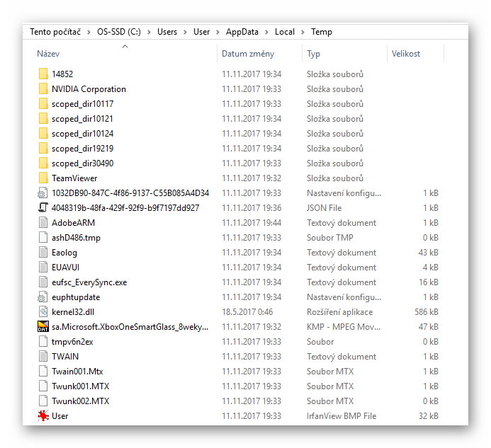Click IrfanView BMP File type cell
This screenshot has width=491, height=448.
[342, 415]
